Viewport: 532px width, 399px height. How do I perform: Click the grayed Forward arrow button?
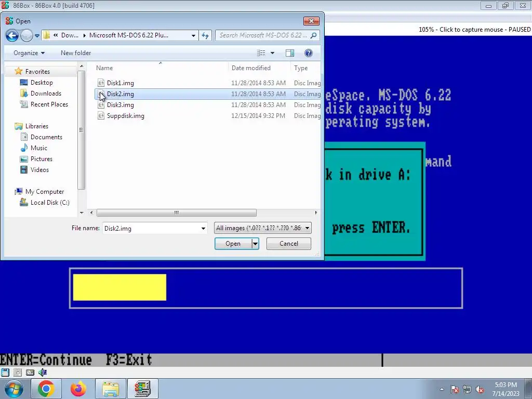click(x=26, y=35)
